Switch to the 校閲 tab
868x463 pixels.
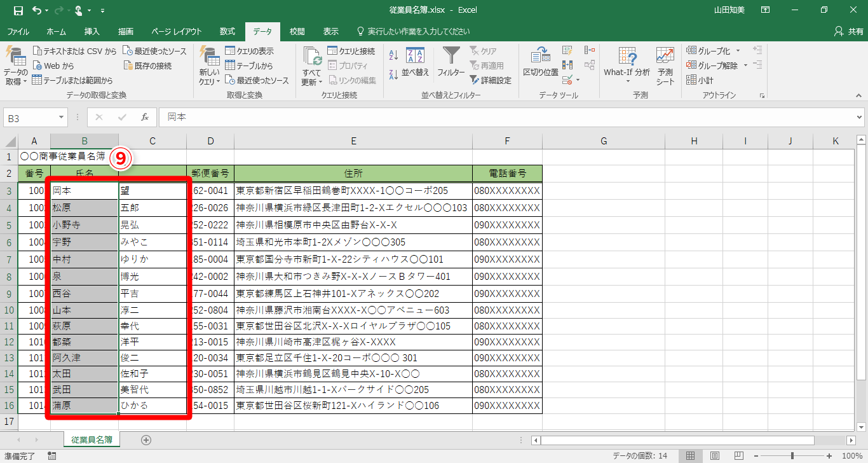pos(297,31)
